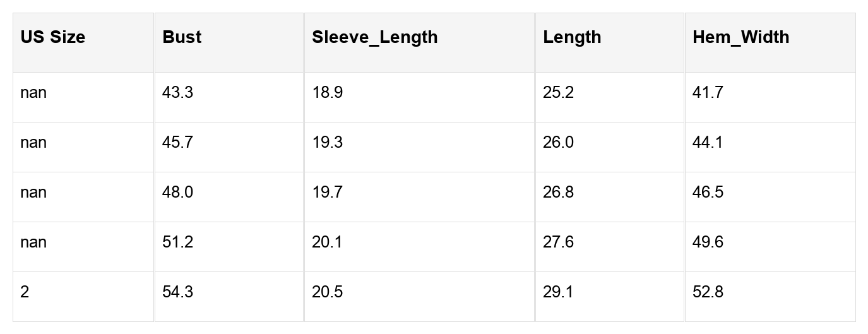
Task: Click the Sleeve_Length value 19.7
Action: [x=328, y=193]
